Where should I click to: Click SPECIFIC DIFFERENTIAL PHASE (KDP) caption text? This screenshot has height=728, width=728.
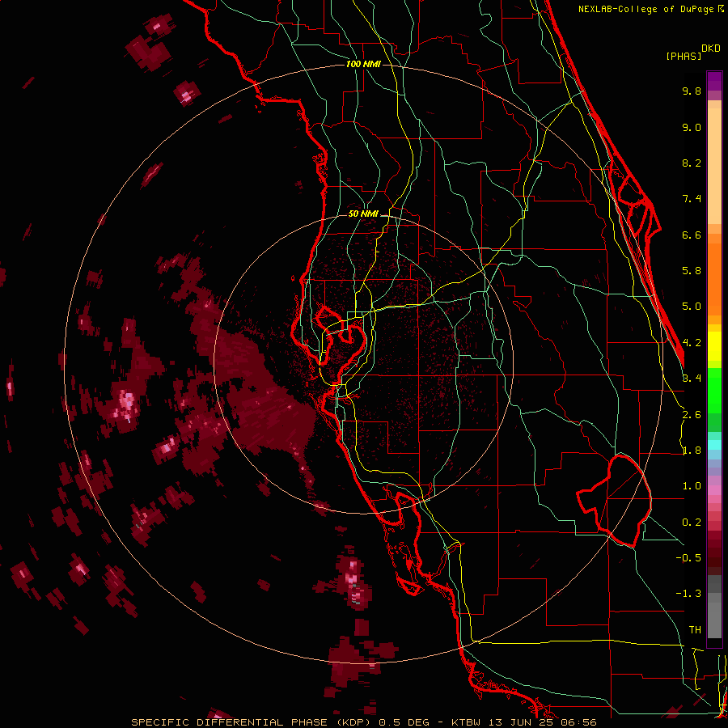click(251, 722)
